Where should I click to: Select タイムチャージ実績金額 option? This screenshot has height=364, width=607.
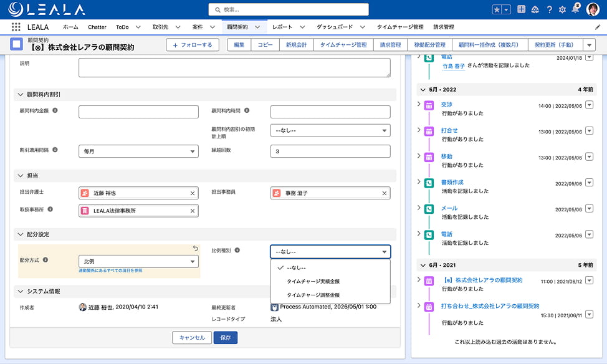pos(330,282)
